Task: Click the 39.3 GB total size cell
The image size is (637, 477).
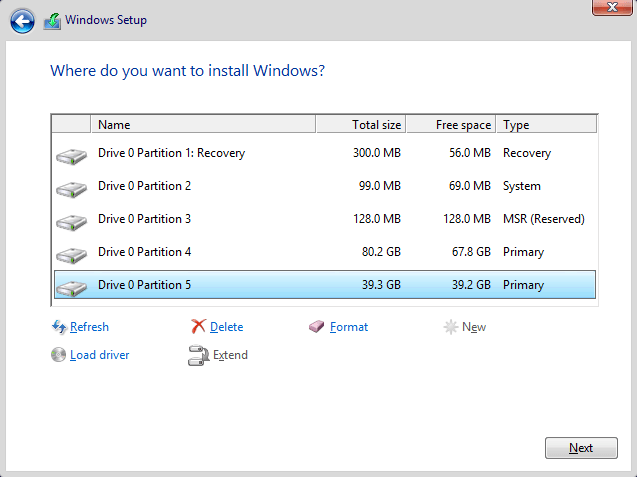Action: [381, 284]
